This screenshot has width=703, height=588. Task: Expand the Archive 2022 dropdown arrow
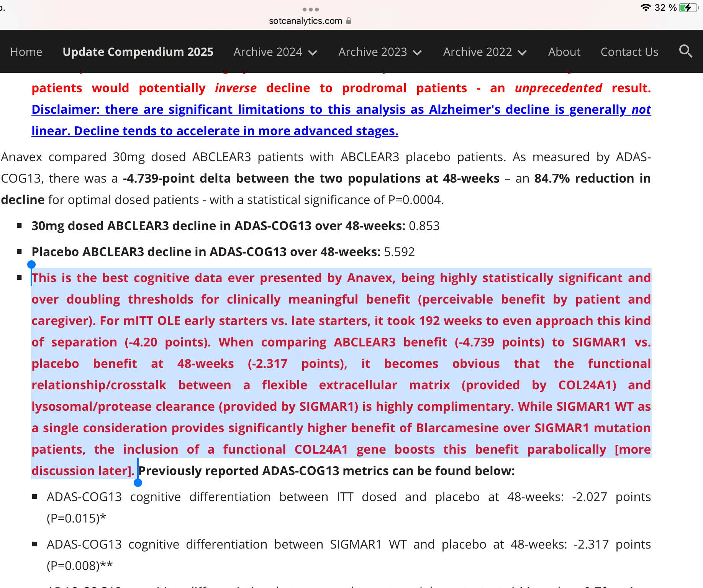[x=522, y=52]
